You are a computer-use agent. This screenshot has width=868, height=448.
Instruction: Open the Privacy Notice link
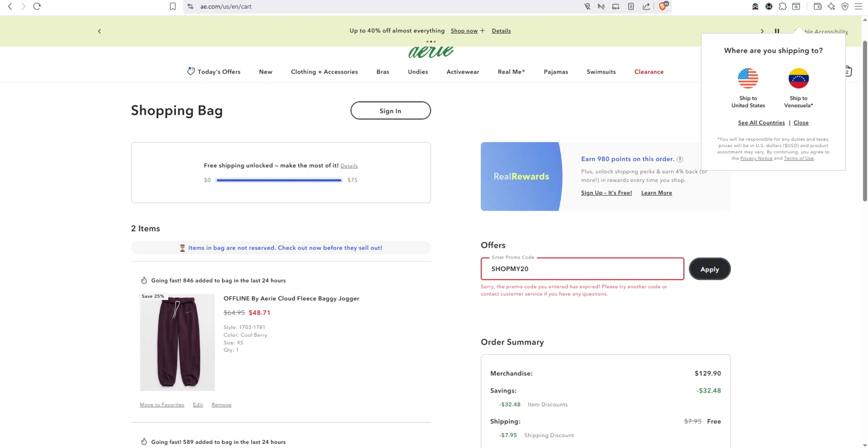pyautogui.click(x=756, y=158)
